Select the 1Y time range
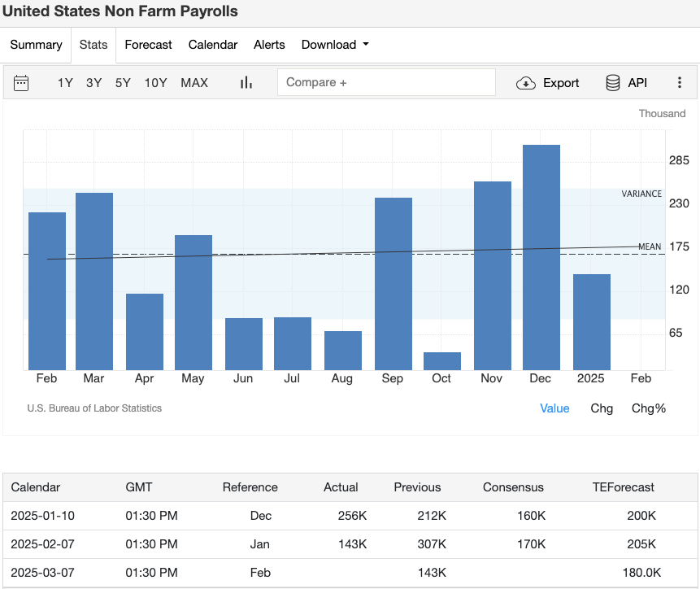Viewport: 700px width, 589px height. (65, 82)
